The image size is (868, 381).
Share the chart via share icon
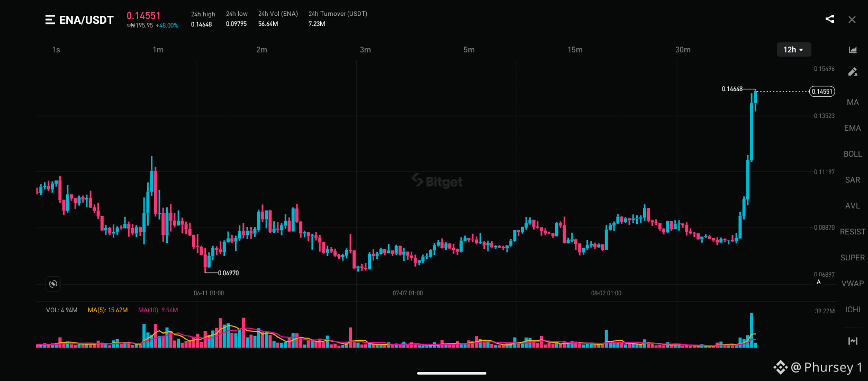tap(830, 19)
